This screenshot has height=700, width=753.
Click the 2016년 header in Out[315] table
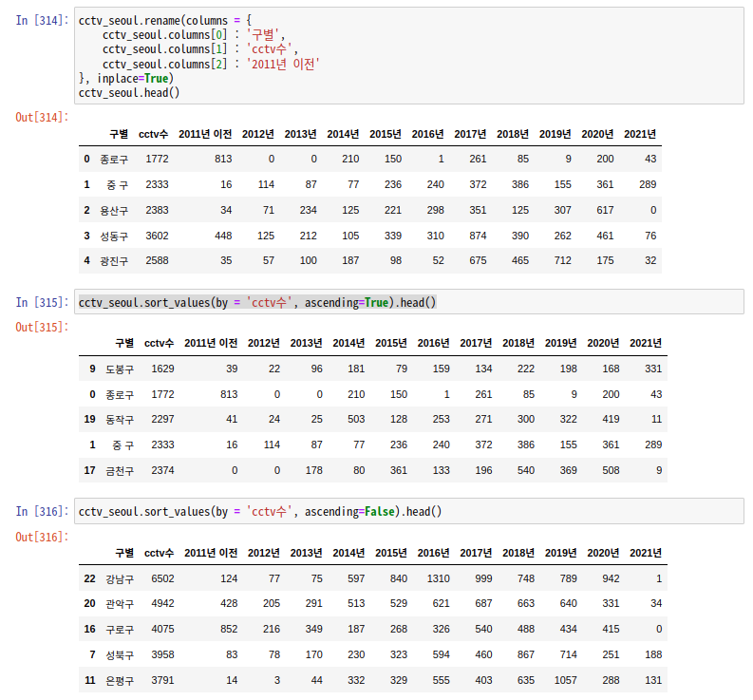pos(433,343)
